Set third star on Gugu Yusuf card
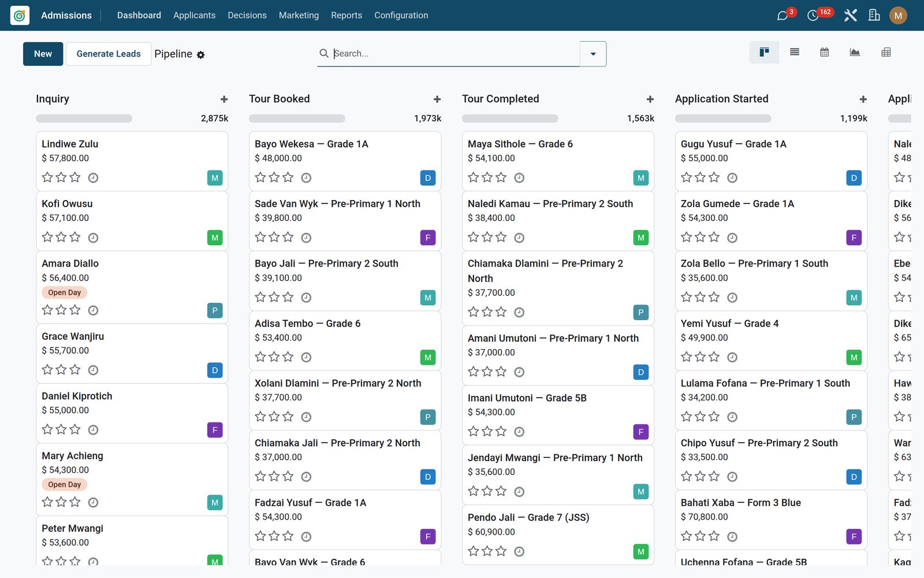This screenshot has height=578, width=924. tap(714, 177)
